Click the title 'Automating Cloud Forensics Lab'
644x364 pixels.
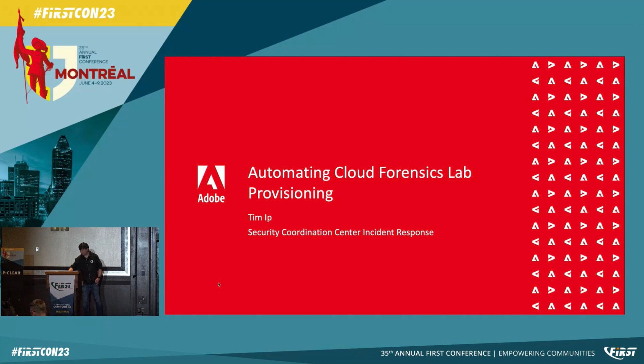pos(360,173)
